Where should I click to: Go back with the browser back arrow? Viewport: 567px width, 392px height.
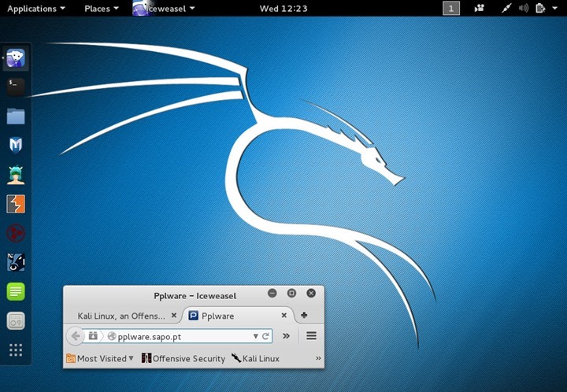76,336
